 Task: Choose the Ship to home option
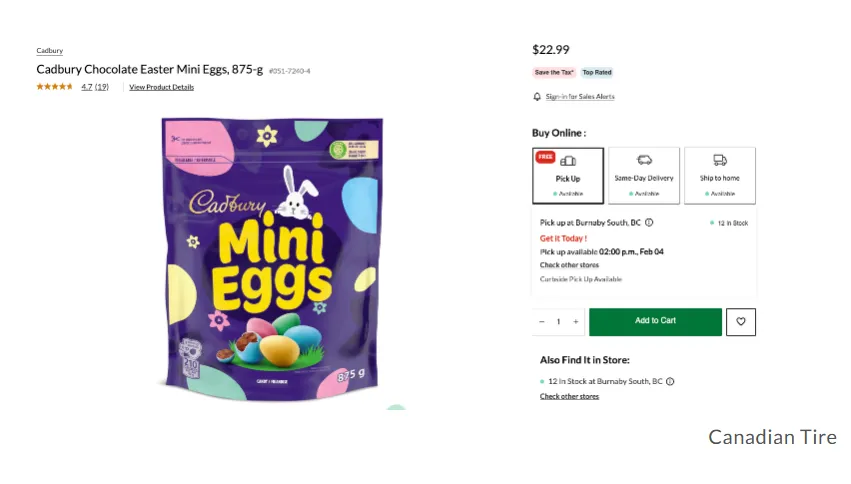pos(720,175)
